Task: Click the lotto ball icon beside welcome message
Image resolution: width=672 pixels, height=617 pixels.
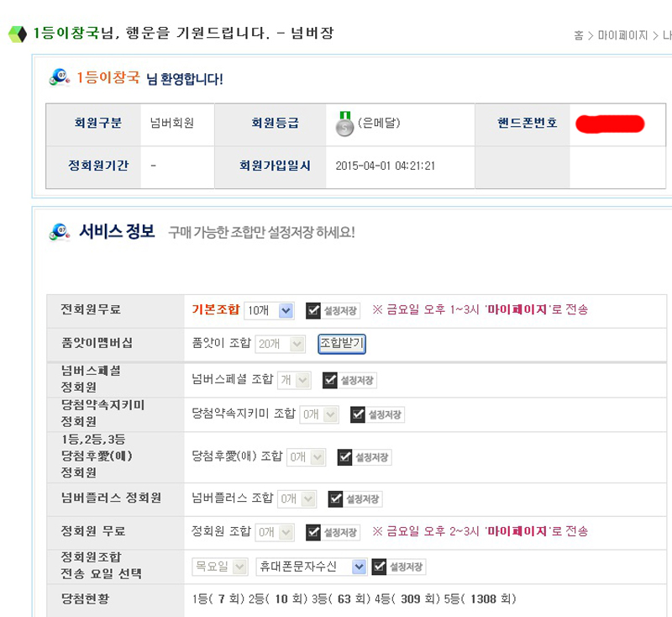Action: coord(60,77)
